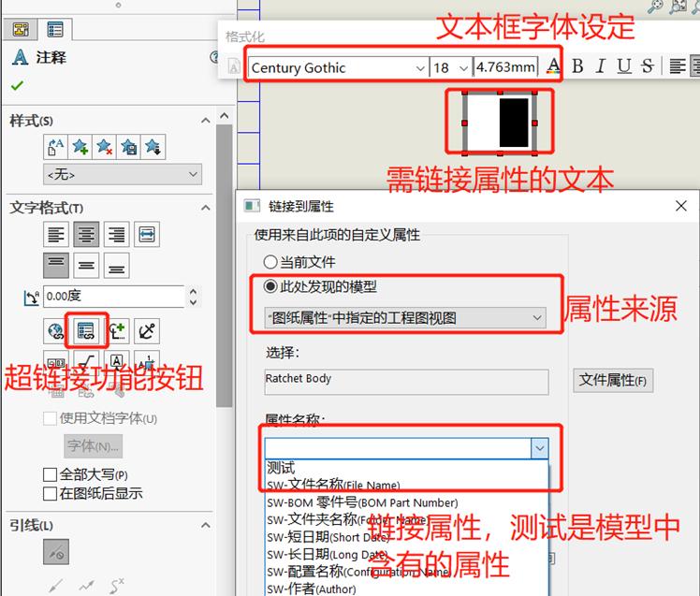Collapse the property name dropdown arrow
The image size is (700, 596).
540,448
